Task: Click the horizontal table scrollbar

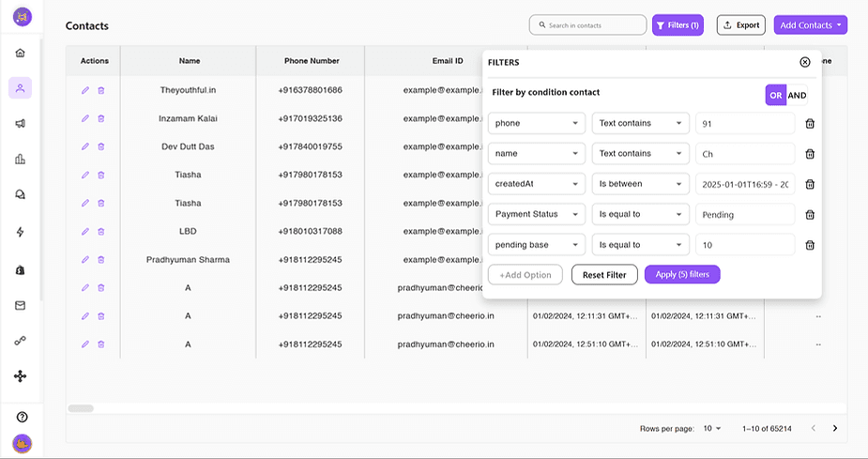Action: point(81,408)
